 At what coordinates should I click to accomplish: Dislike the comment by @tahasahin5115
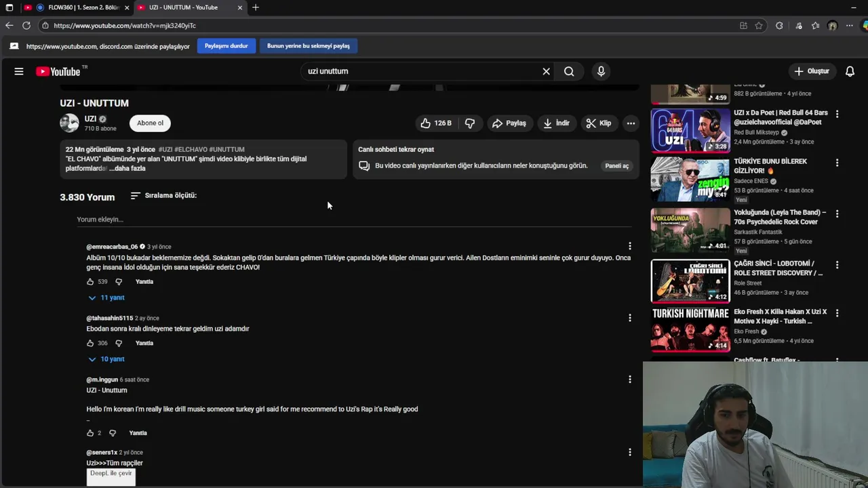point(119,343)
